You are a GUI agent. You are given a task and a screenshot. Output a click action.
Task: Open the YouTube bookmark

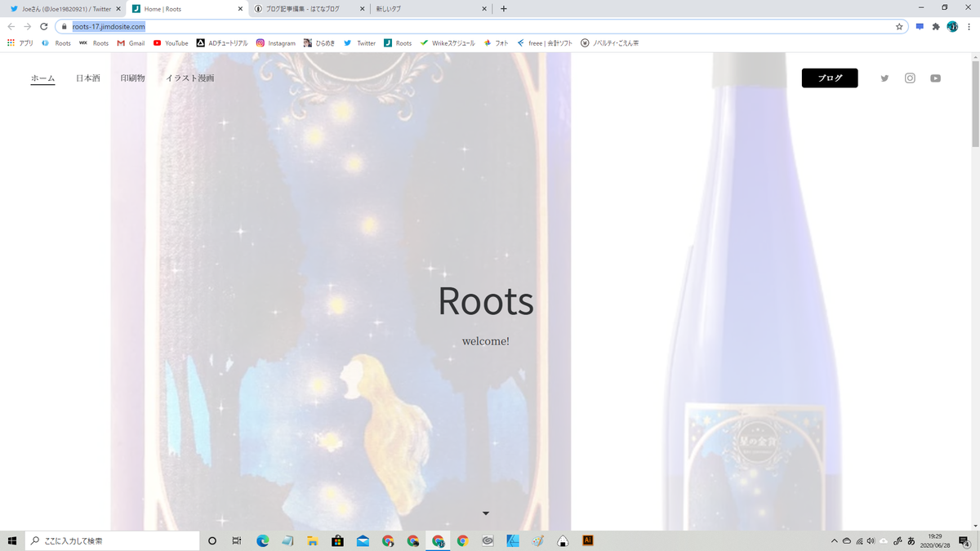click(171, 43)
